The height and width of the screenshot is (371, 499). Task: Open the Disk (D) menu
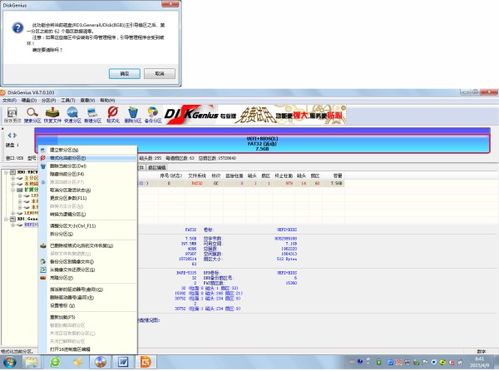click(x=29, y=100)
